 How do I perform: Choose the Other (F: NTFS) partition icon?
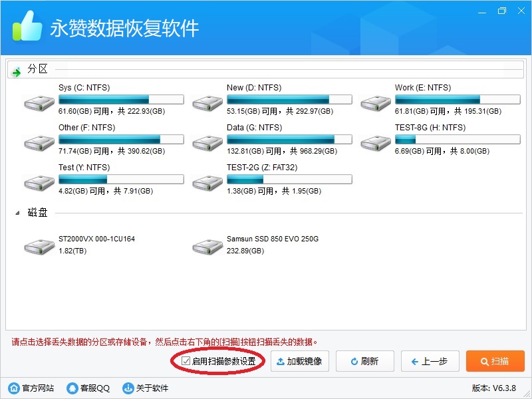point(39,142)
